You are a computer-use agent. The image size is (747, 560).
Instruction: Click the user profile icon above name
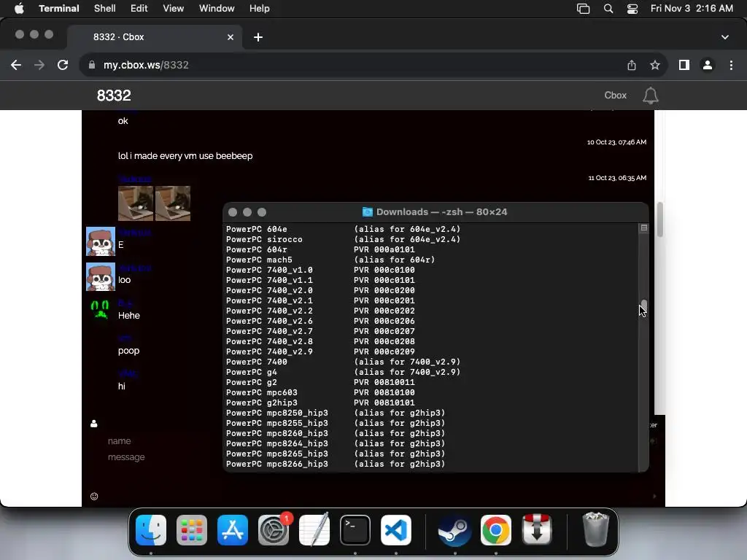(x=94, y=424)
